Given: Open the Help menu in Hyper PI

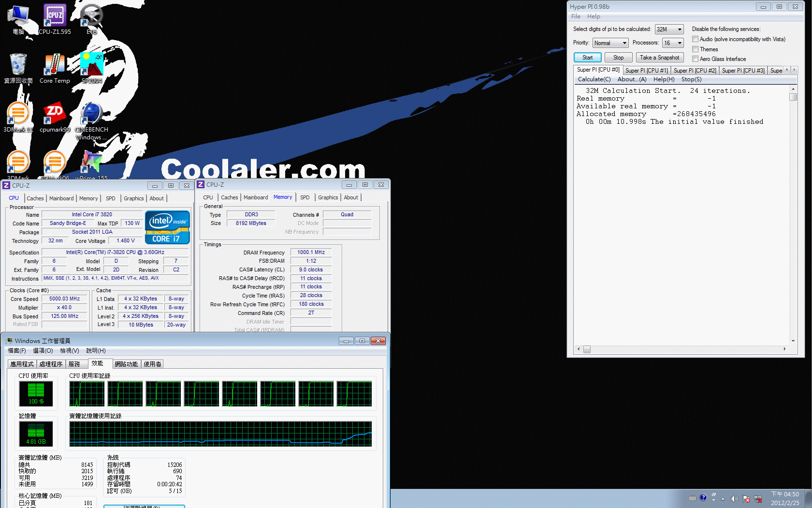Looking at the screenshot, I should tap(594, 16).
